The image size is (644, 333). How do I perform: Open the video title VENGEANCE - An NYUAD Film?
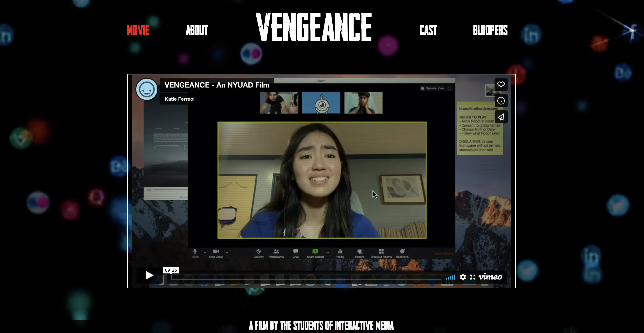217,85
